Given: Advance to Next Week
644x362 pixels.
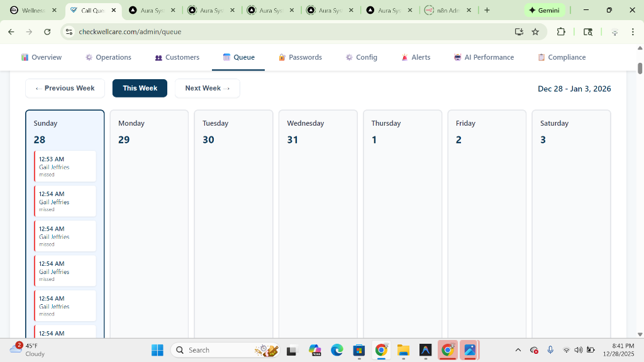Looking at the screenshot, I should (207, 88).
